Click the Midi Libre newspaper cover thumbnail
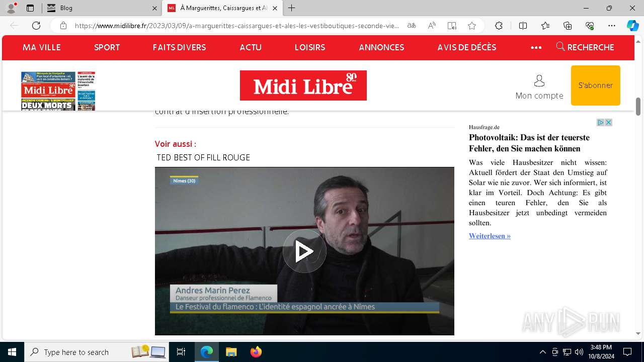Viewport: 644px width, 362px height. (x=58, y=91)
